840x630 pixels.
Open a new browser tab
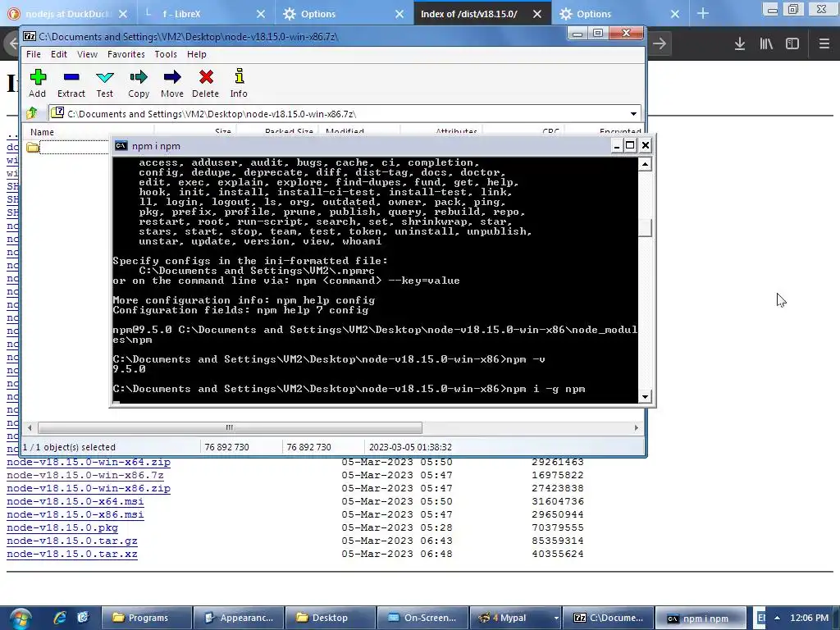[703, 14]
